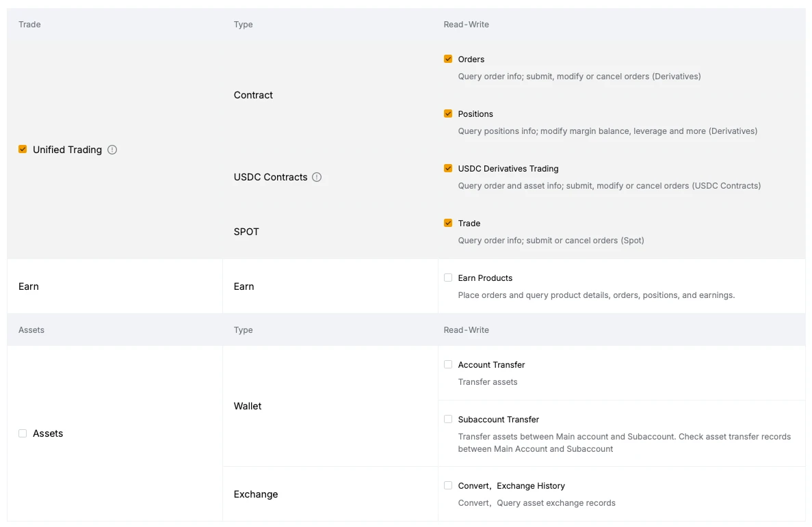Click the Trade column header
Viewport: 812px width, 527px height.
tap(29, 25)
